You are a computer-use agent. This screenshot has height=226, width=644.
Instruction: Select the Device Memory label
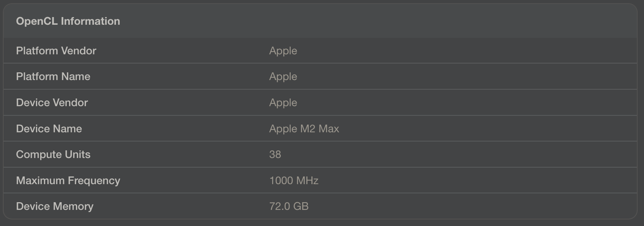(x=55, y=206)
